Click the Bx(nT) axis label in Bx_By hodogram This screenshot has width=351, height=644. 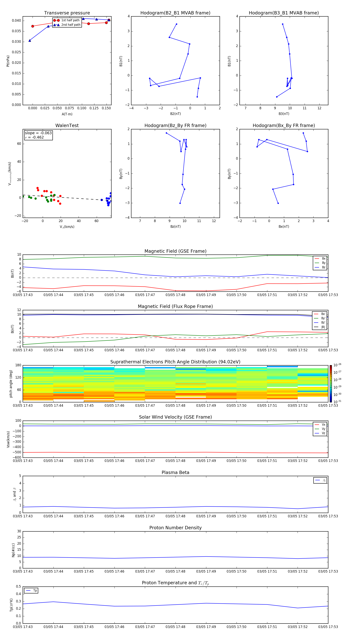click(x=284, y=227)
